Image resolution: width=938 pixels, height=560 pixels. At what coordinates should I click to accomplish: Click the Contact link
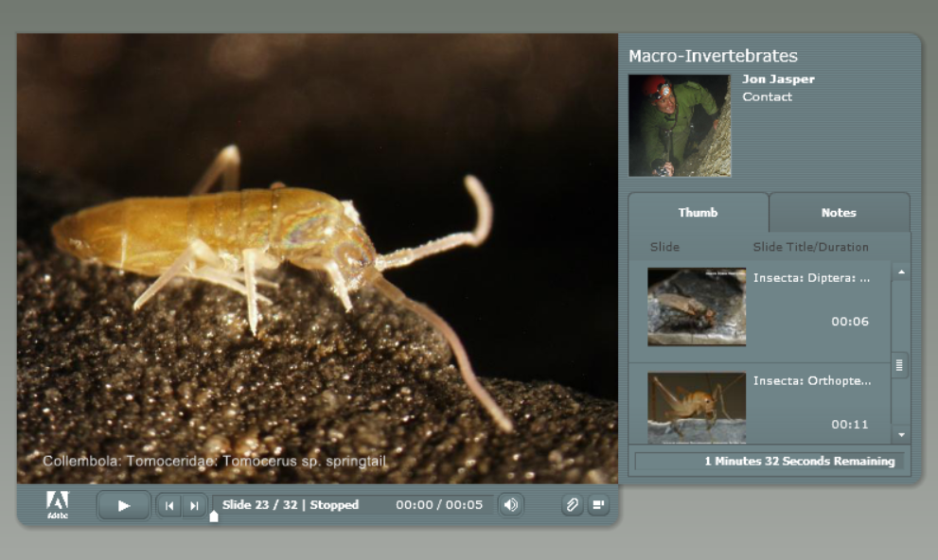tap(767, 97)
